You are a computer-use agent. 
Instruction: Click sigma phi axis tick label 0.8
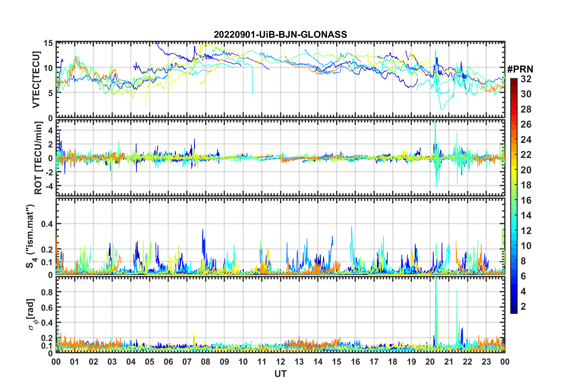pyautogui.click(x=47, y=292)
